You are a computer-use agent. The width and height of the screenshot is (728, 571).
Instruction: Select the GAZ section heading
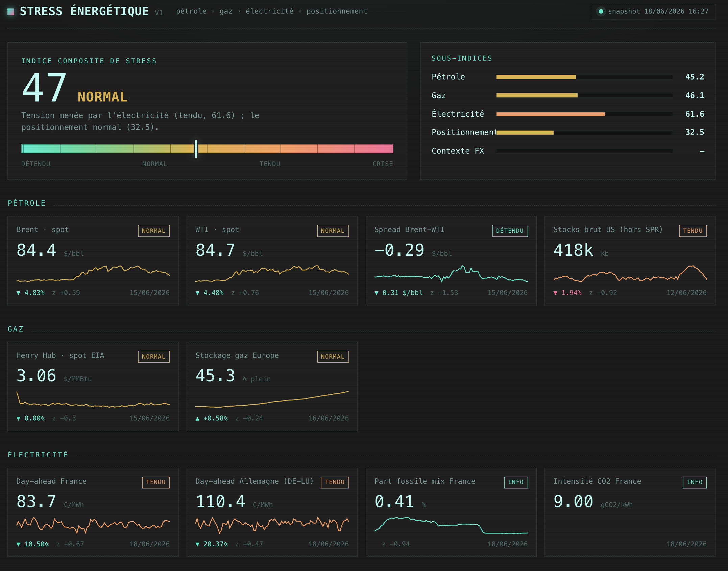tap(16, 329)
